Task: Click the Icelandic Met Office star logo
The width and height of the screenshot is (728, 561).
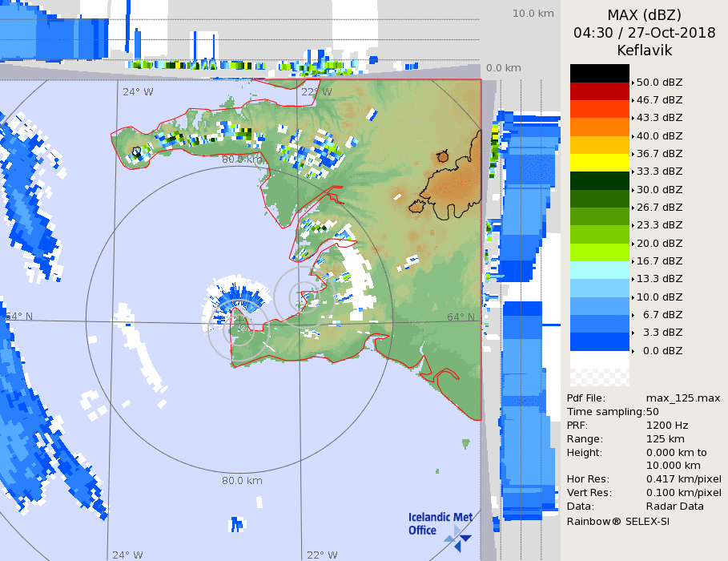Action: click(458, 537)
